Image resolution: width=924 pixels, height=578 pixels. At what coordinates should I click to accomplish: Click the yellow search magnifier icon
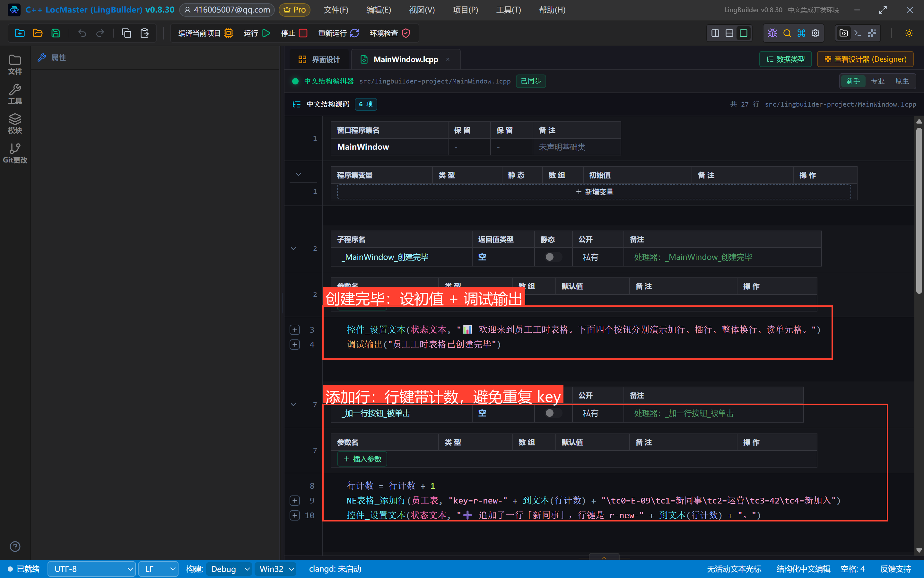coord(787,33)
